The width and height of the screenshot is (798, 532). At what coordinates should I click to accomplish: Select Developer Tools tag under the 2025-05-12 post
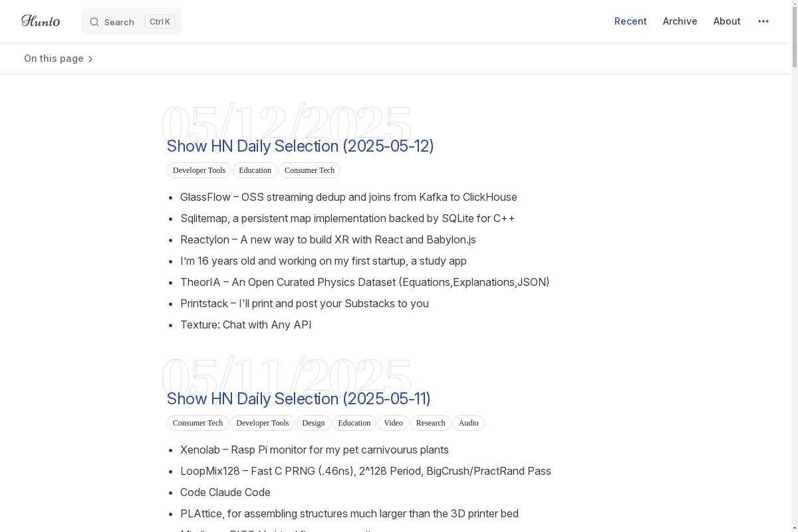click(199, 170)
